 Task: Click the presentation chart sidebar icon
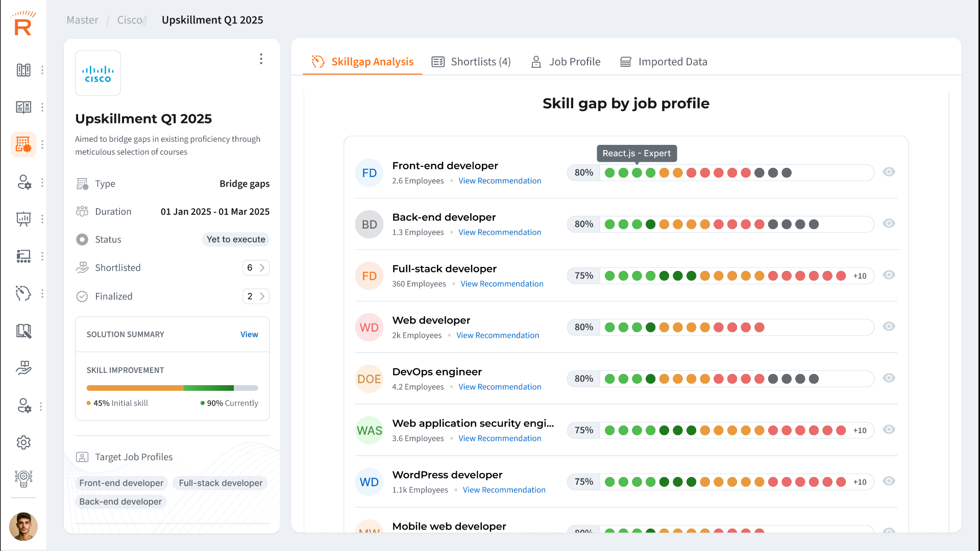tap(23, 219)
